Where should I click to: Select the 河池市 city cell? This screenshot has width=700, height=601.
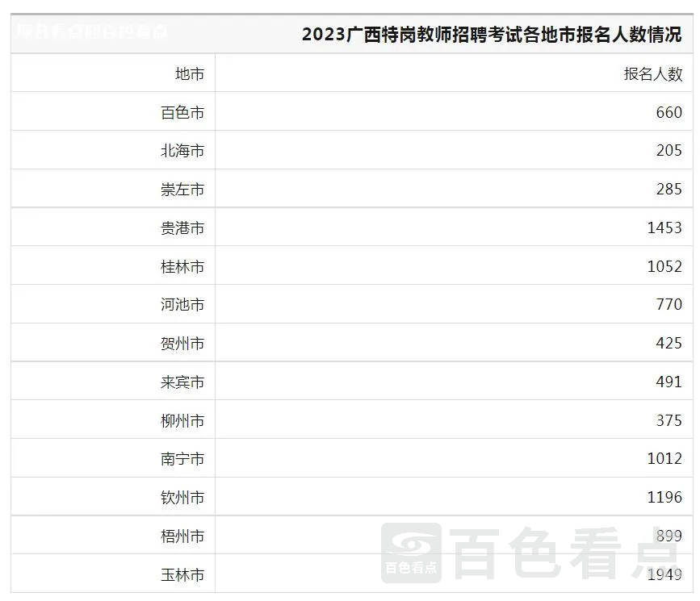[x=182, y=305]
